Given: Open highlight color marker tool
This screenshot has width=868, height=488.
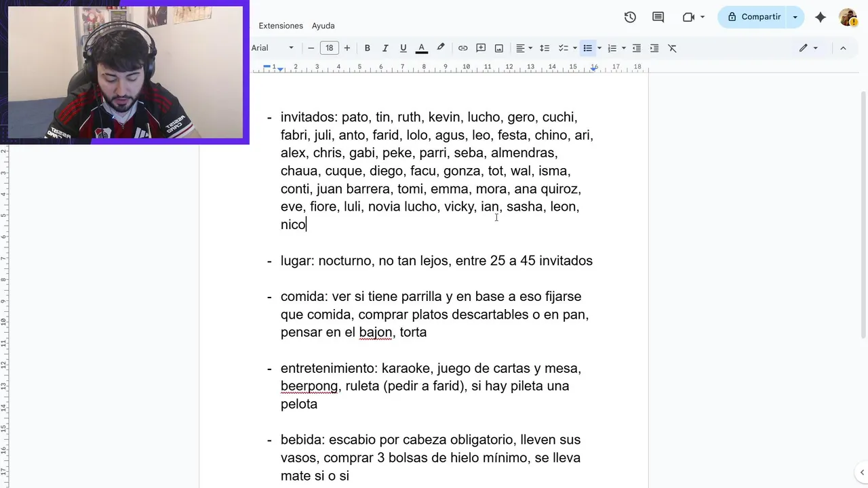Looking at the screenshot, I should 441,47.
